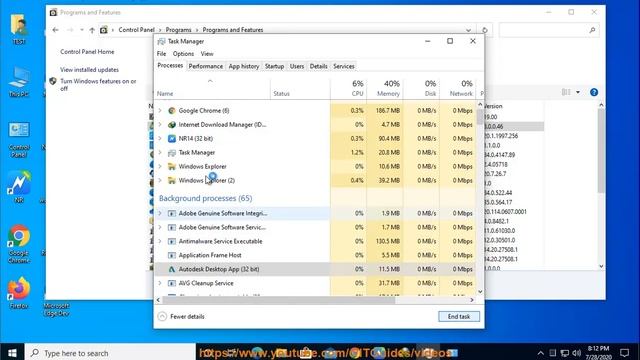This screenshot has height=360, width=640.
Task: Open the NR desktop shortcut
Action: click(x=19, y=187)
